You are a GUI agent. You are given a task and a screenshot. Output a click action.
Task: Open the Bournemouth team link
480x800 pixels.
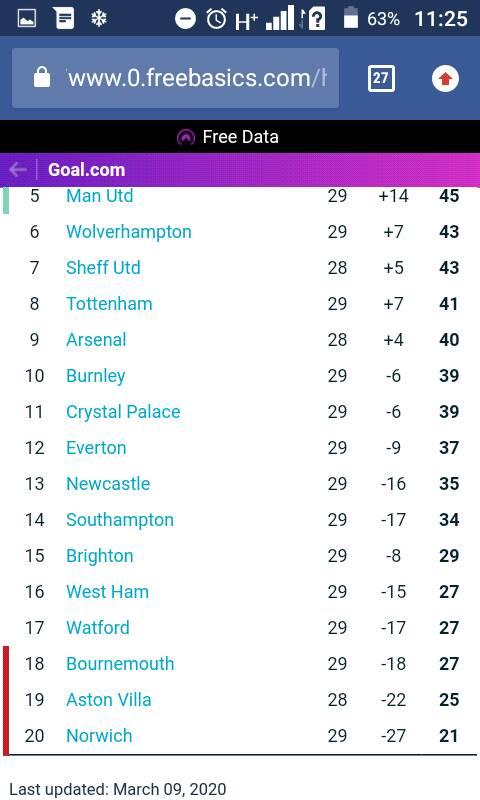(120, 663)
